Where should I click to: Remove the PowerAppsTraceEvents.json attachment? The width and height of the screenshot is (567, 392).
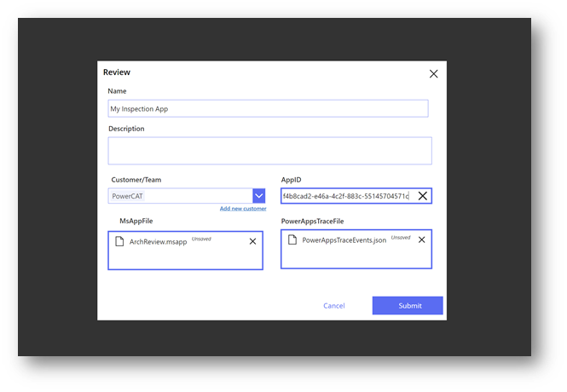(x=421, y=240)
